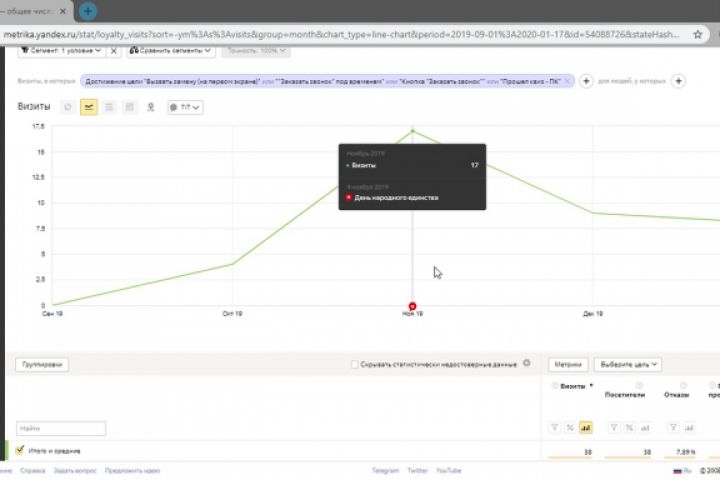Open the Сравнить сегменты dropdown
The width and height of the screenshot is (720, 480).
point(171,51)
